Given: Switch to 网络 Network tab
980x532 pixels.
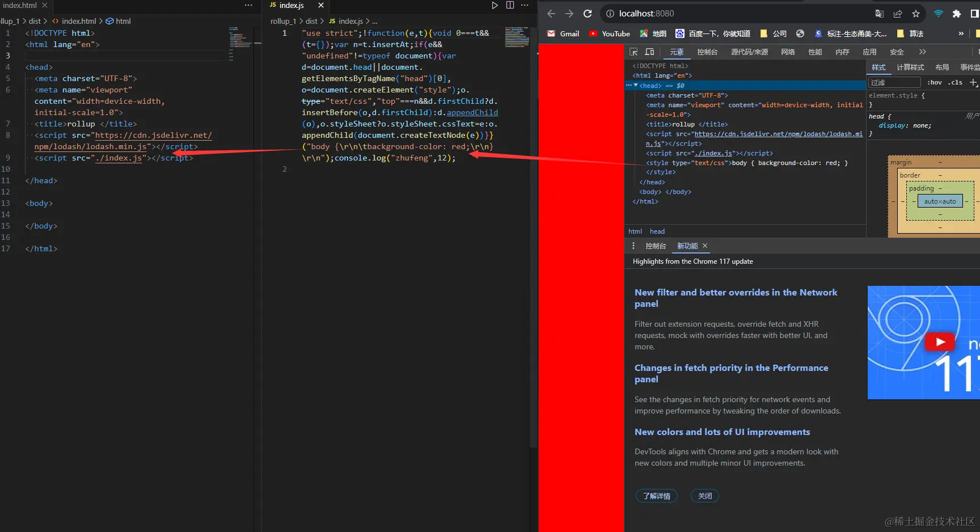Looking at the screenshot, I should 788,52.
